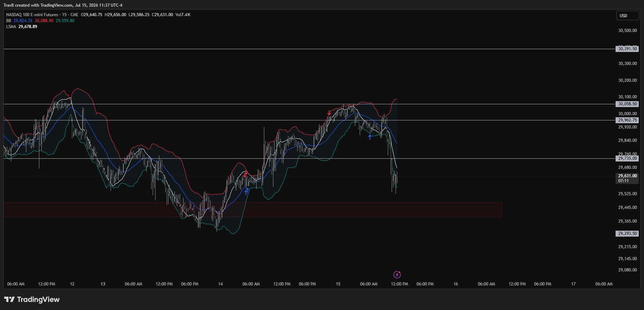Click the date label 13 on time axis
Viewport: 644px width, 310px height.
(x=103, y=284)
